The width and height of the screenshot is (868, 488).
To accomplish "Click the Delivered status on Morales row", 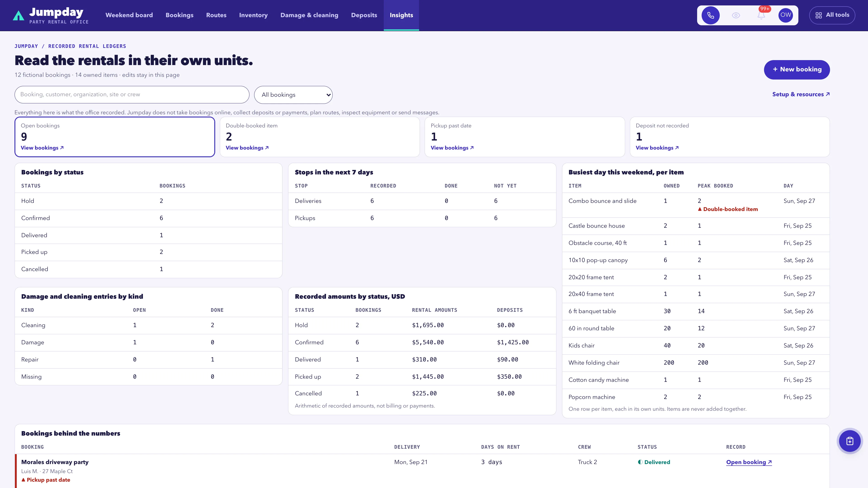I will (x=654, y=462).
